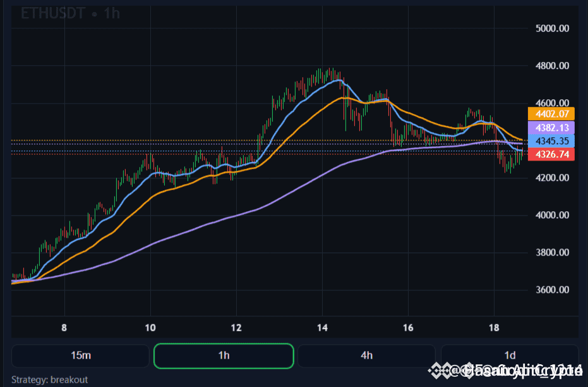Click the orange 4402.07 price tag
The image size is (588, 387).
[x=552, y=114]
